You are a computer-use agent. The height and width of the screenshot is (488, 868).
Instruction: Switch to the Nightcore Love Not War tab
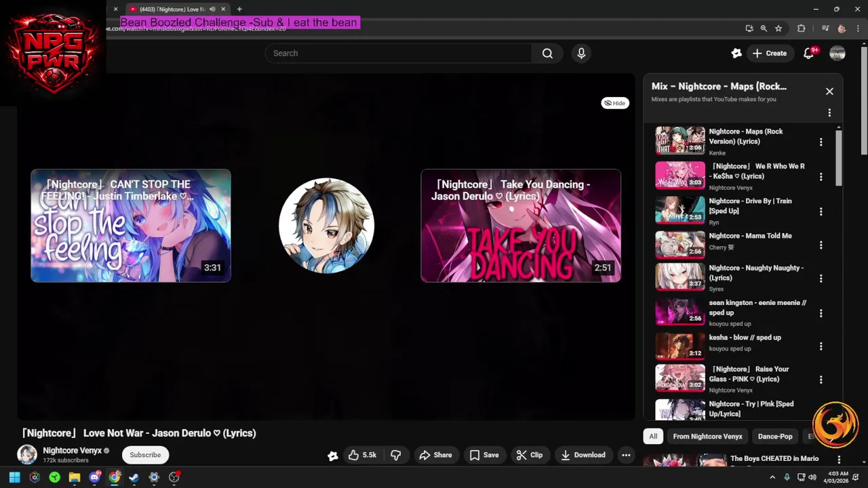click(x=172, y=9)
